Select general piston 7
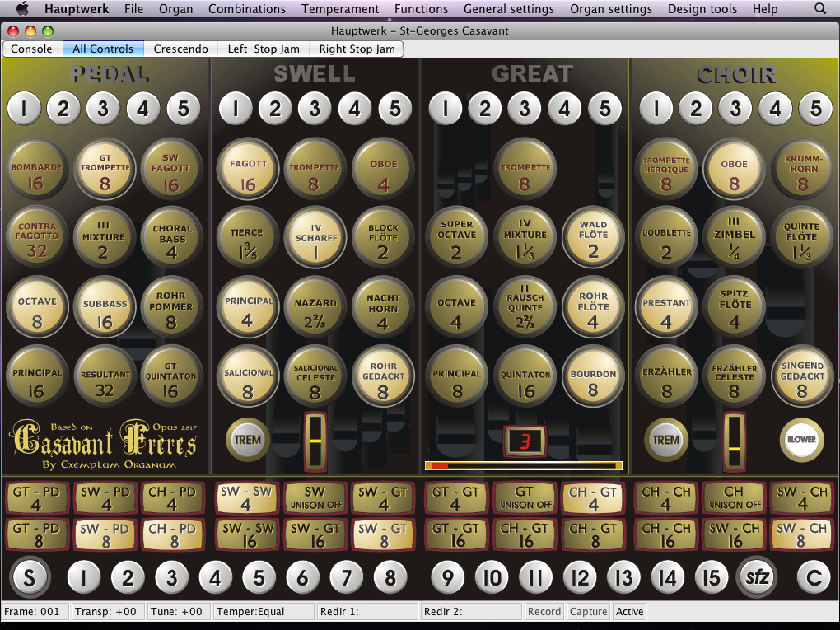Image resolution: width=840 pixels, height=630 pixels. [x=347, y=577]
